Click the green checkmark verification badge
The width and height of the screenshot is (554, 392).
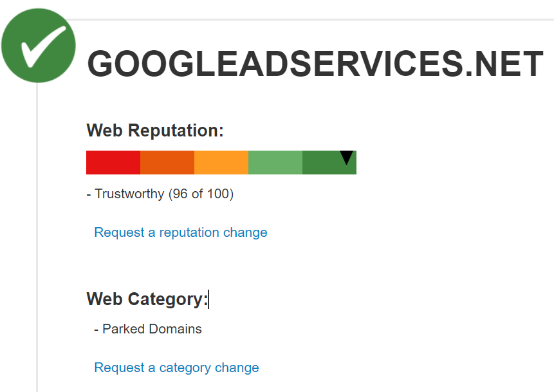(x=38, y=45)
